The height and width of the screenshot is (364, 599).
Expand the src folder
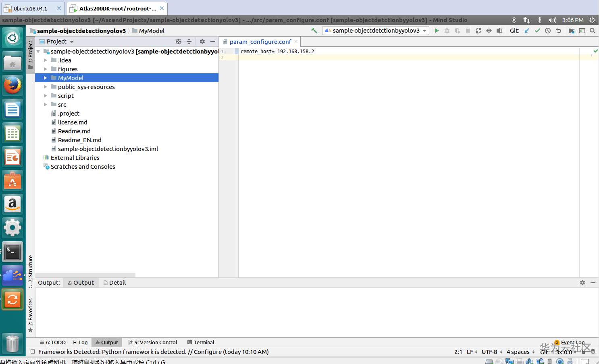point(46,105)
